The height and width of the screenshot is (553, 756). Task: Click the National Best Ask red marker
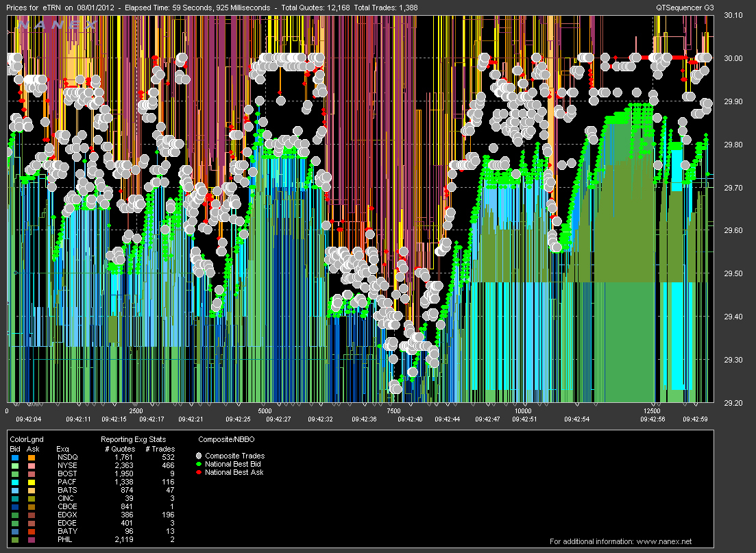coord(199,472)
